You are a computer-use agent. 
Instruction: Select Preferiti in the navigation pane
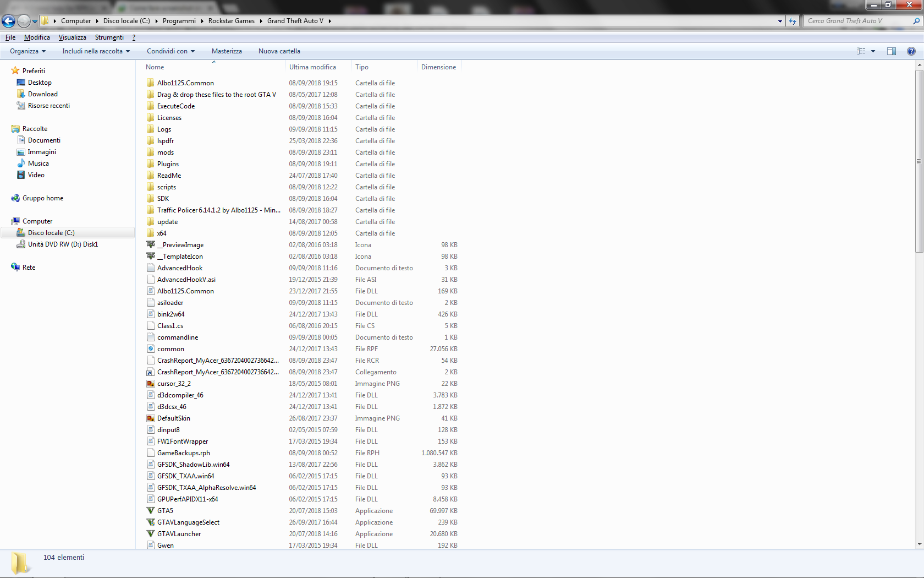[x=34, y=71]
